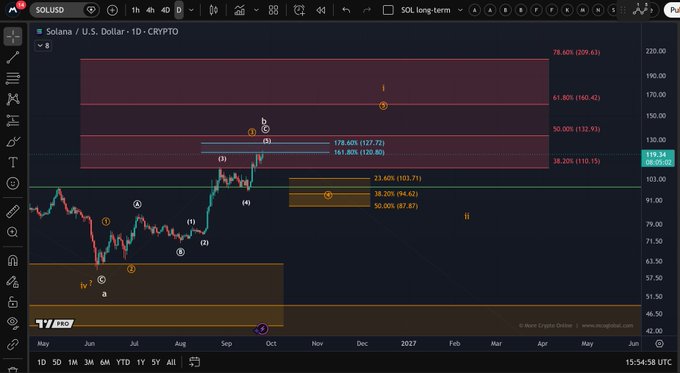Activate the zoom in tool
Image resolution: width=680 pixels, height=373 pixels.
(13, 232)
